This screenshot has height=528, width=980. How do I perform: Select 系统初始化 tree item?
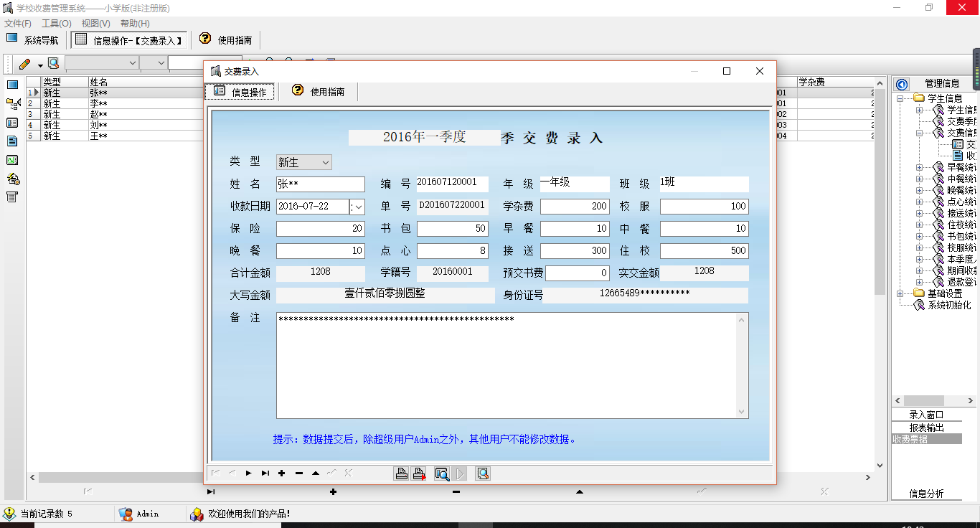tap(949, 305)
